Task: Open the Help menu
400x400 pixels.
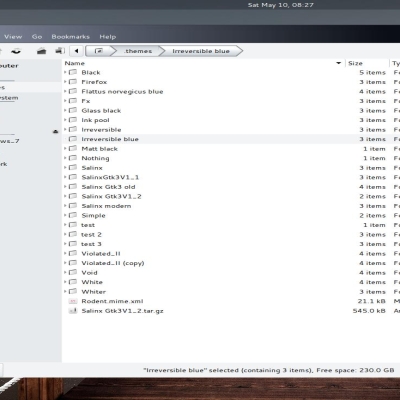Action: (x=108, y=37)
